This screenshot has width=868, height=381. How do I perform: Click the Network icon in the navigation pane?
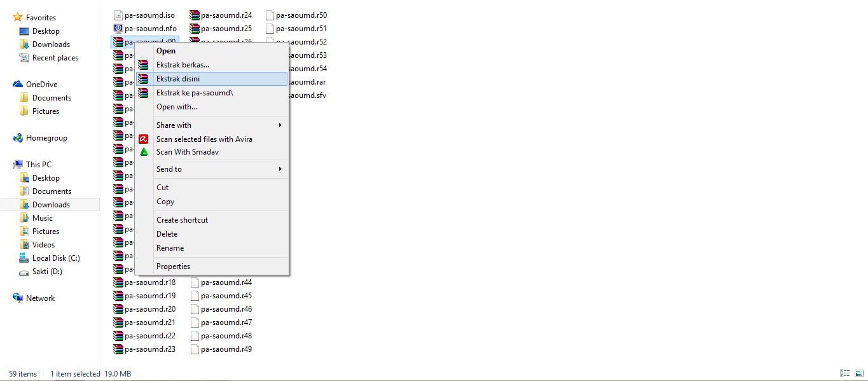click(18, 298)
